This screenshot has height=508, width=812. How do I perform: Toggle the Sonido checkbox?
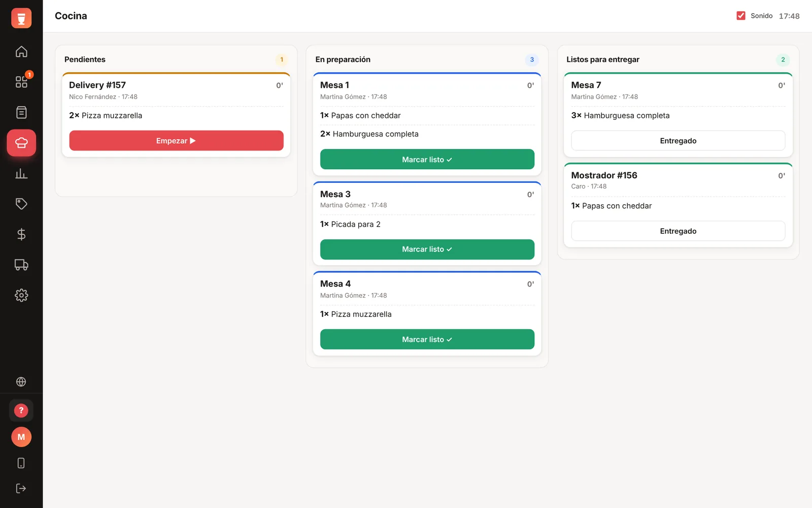click(741, 16)
